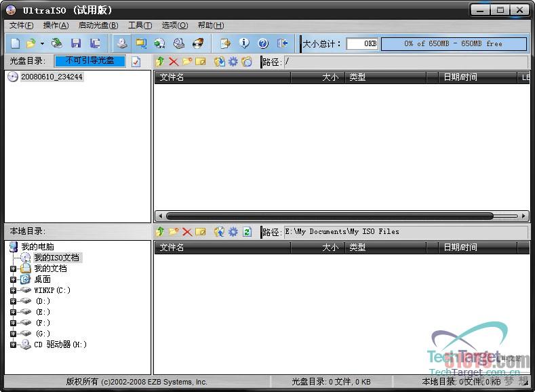Go up one folder in disc pane
This screenshot has width=535, height=392.
click(159, 62)
